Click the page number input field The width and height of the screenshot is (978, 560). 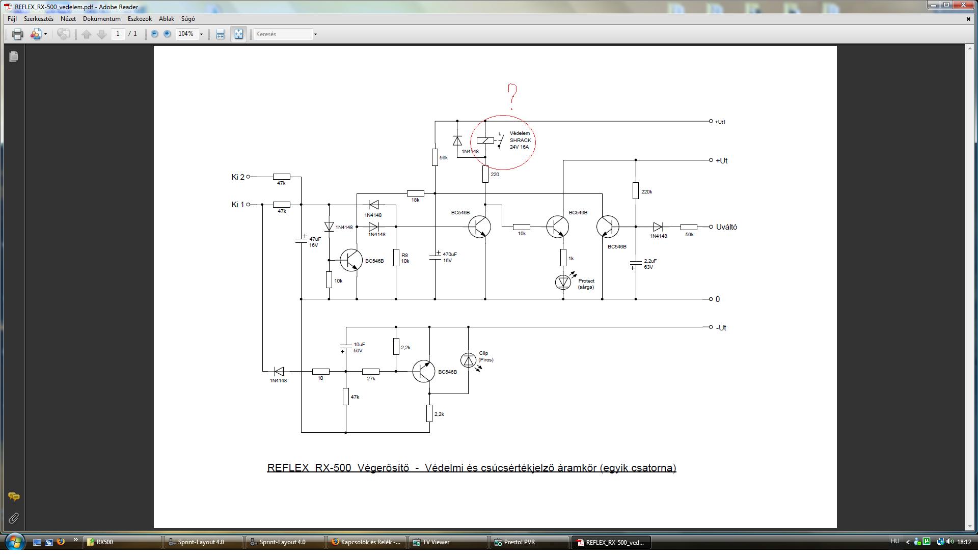point(118,34)
